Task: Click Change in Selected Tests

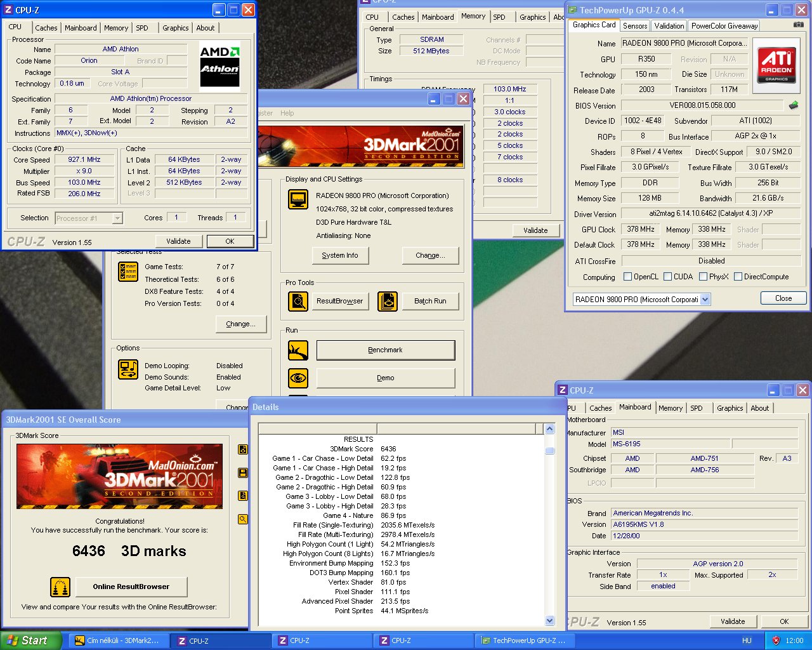Action: click(240, 324)
